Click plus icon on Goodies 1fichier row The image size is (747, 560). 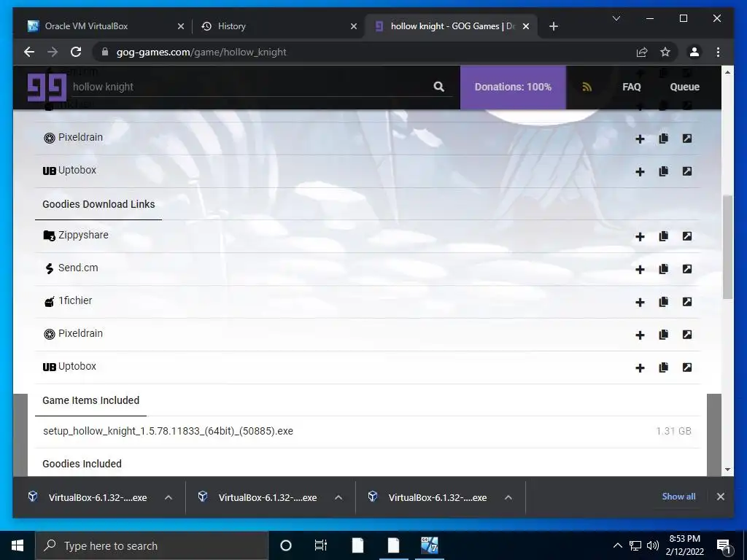pyautogui.click(x=640, y=303)
